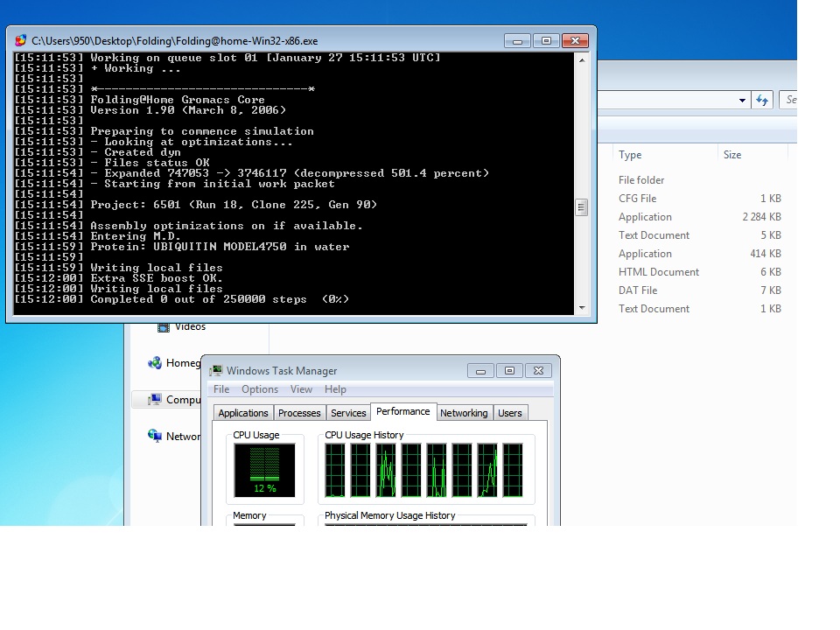Screen dimensions: 840x630
Task: Minimize the Folding@home console window
Action: (x=517, y=41)
